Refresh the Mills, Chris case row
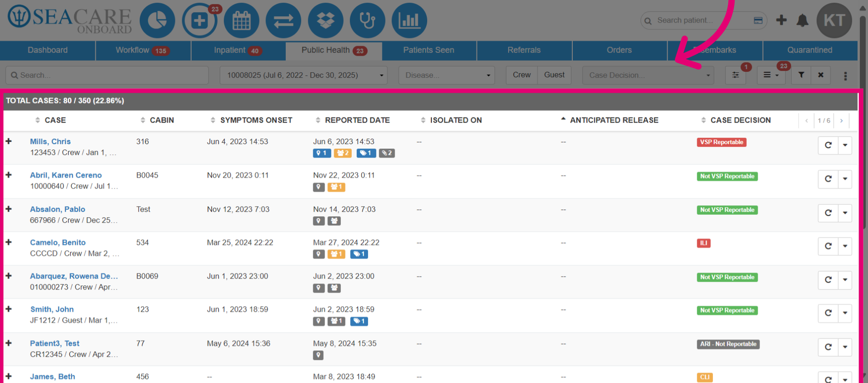Screen dimensions: 868x383 pos(828,145)
